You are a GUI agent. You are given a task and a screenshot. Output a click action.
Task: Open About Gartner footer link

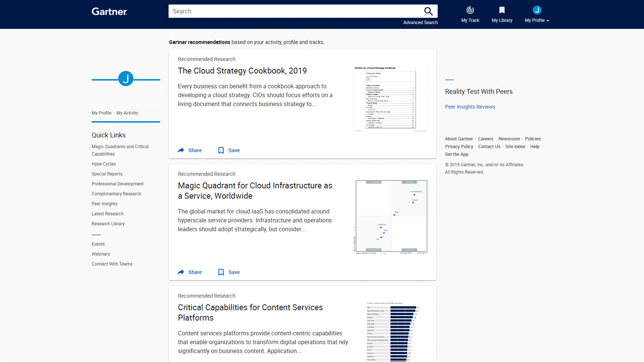[x=459, y=139]
